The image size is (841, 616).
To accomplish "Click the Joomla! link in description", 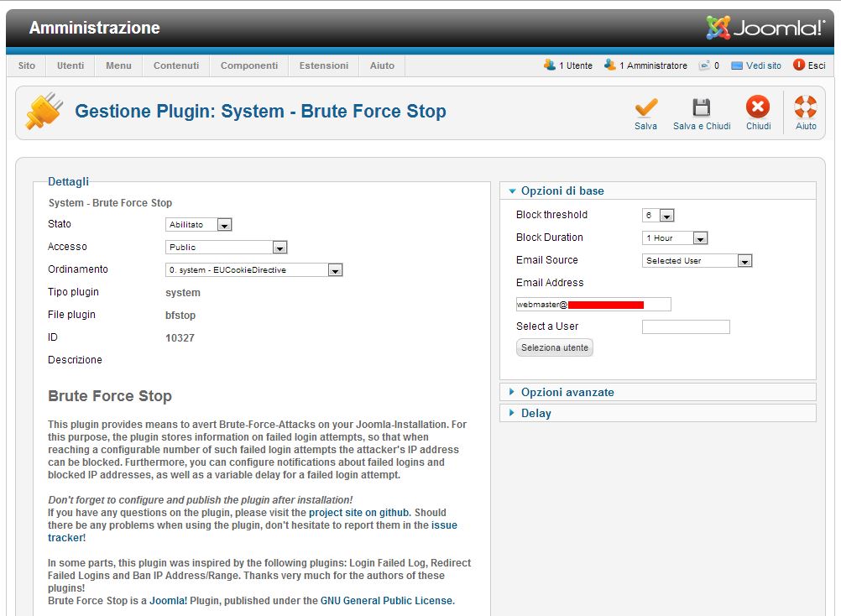I will tap(169, 600).
